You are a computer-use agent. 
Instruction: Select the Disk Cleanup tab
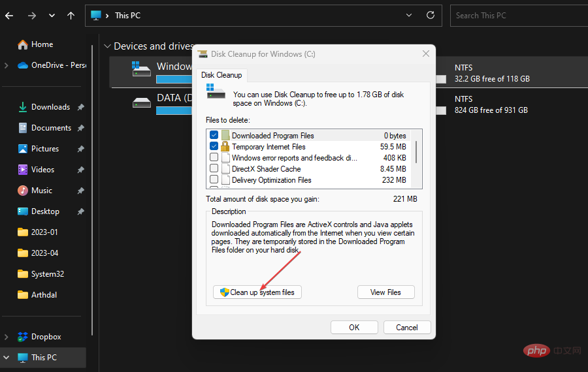click(221, 75)
